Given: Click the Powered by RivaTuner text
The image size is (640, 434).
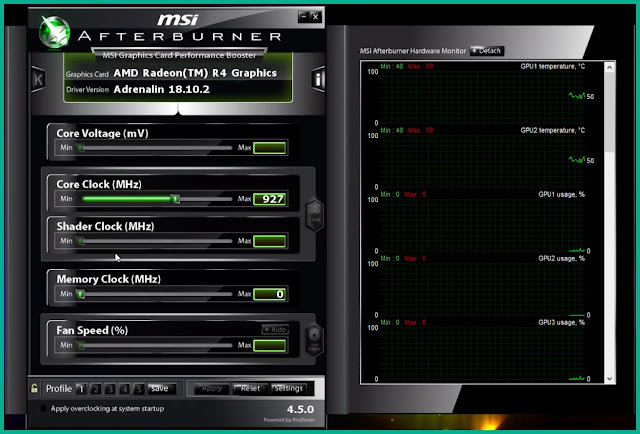Looking at the screenshot, I should (x=289, y=420).
